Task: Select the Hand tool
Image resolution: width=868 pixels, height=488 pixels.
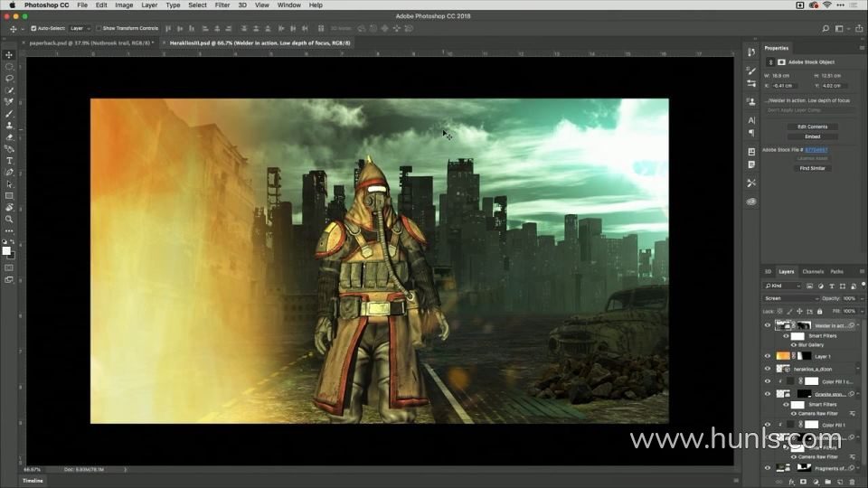Action: click(9, 208)
